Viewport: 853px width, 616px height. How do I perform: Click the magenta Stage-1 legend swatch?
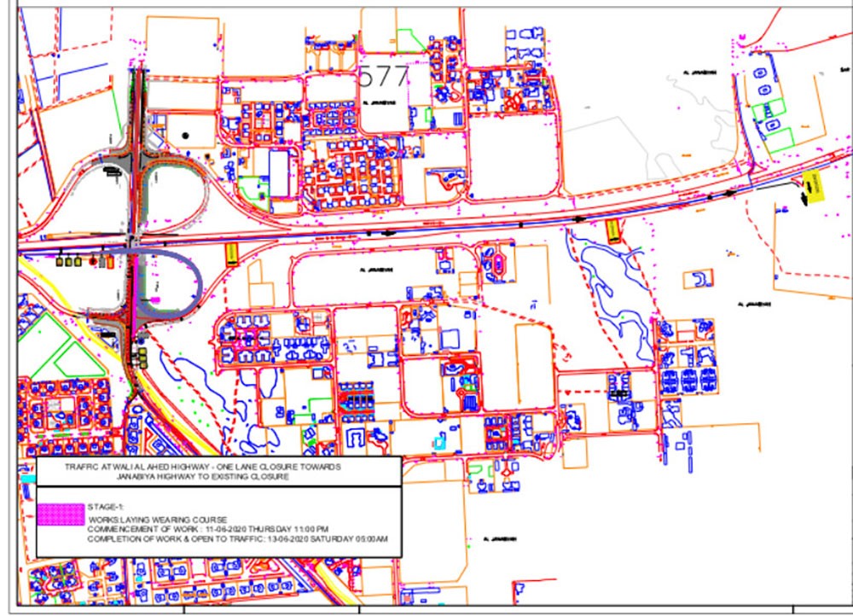[x=61, y=514]
